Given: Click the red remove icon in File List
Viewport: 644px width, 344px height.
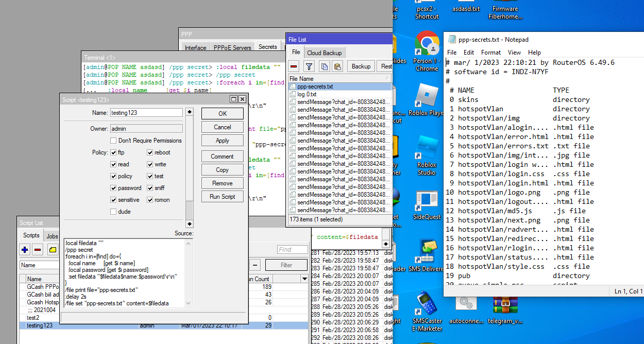Looking at the screenshot, I should click(x=294, y=66).
